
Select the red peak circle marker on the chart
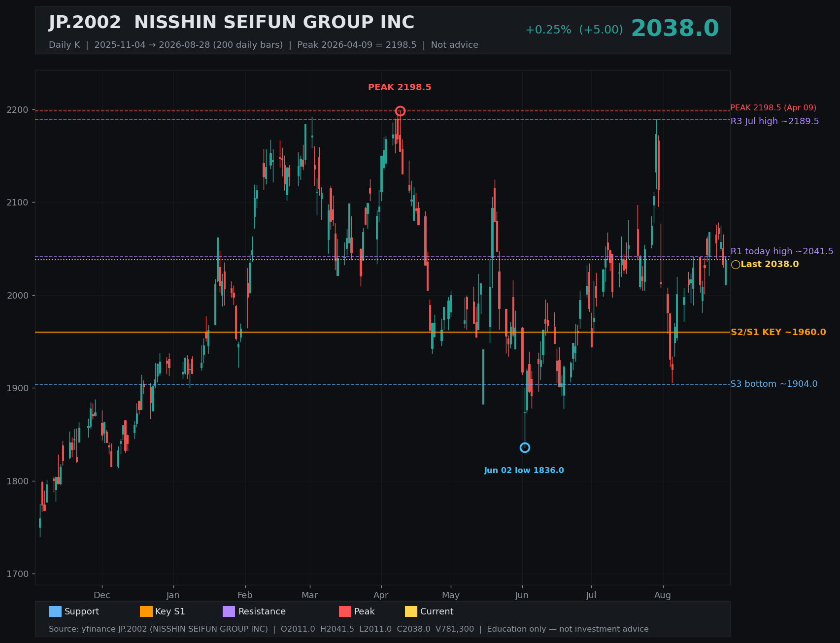tap(400, 111)
